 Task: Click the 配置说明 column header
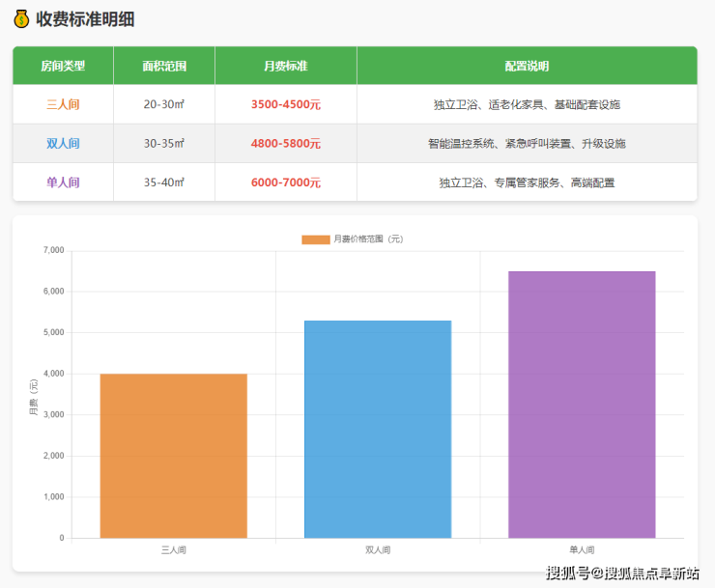coord(527,66)
